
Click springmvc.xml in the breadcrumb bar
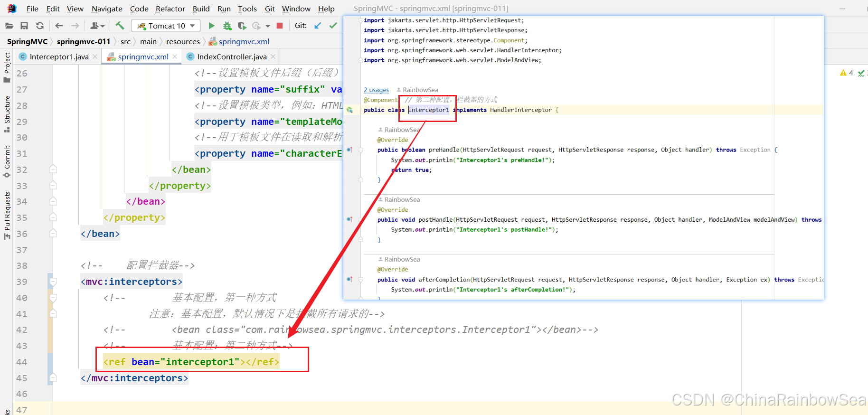tap(239, 41)
